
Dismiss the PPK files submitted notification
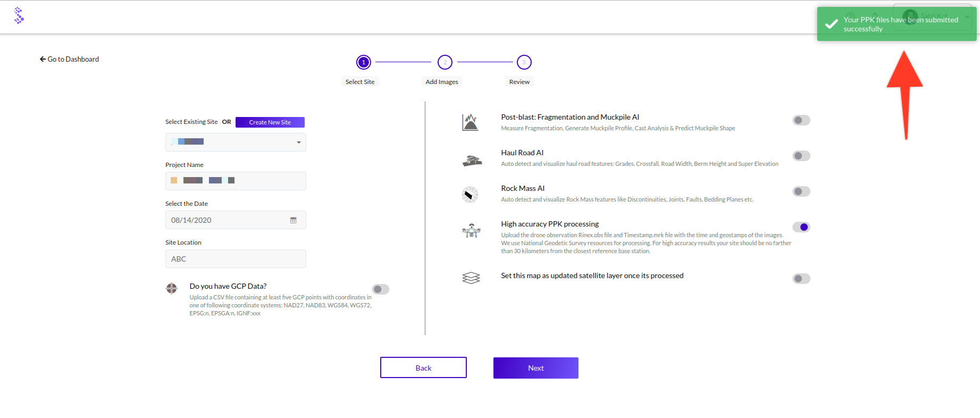897,24
